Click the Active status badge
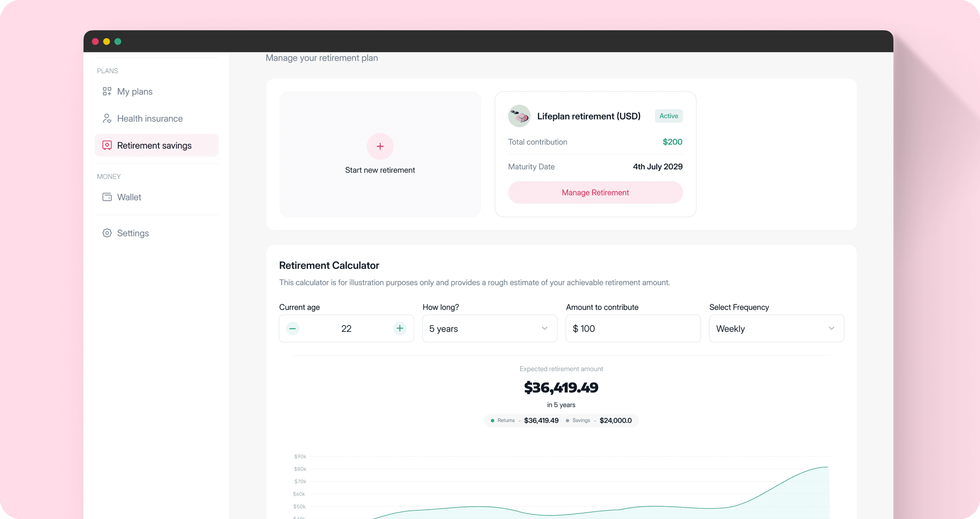This screenshot has width=980, height=519. pyautogui.click(x=668, y=116)
